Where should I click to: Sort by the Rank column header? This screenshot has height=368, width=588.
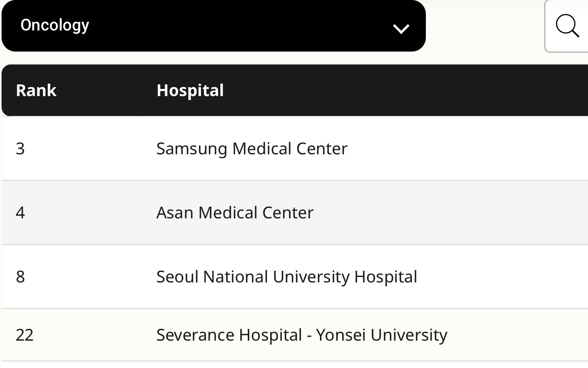[x=36, y=90]
